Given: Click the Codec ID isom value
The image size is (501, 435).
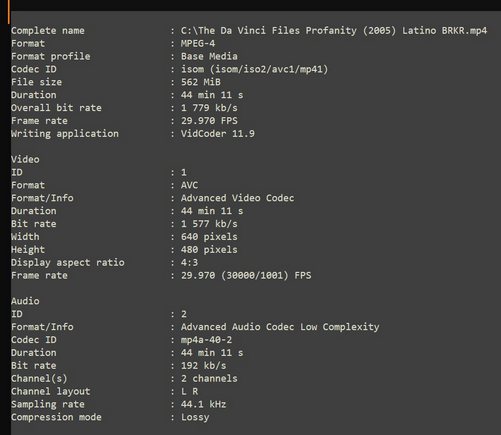Looking at the screenshot, I should click(254, 69).
